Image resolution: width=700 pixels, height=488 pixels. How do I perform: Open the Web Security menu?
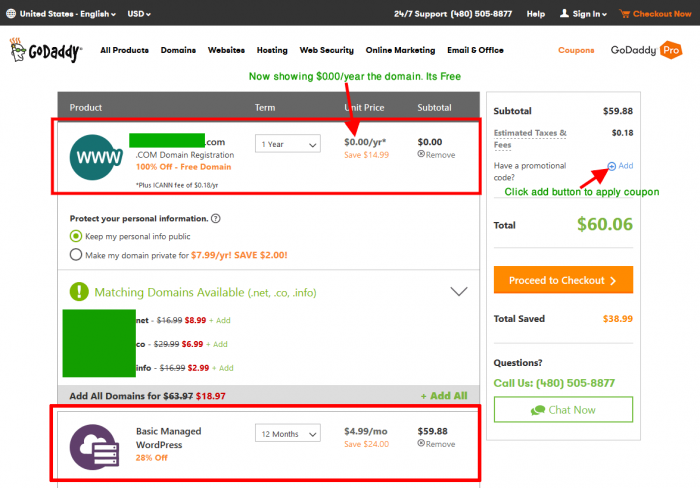click(326, 50)
